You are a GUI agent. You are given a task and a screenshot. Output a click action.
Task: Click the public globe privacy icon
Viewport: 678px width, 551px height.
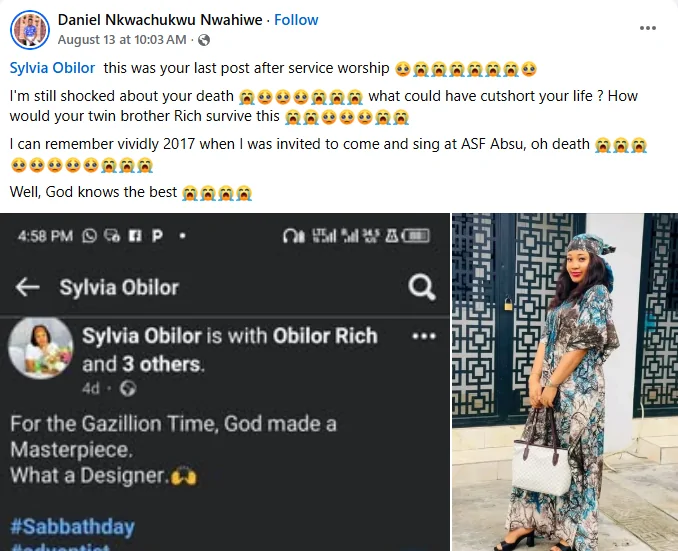tap(204, 40)
